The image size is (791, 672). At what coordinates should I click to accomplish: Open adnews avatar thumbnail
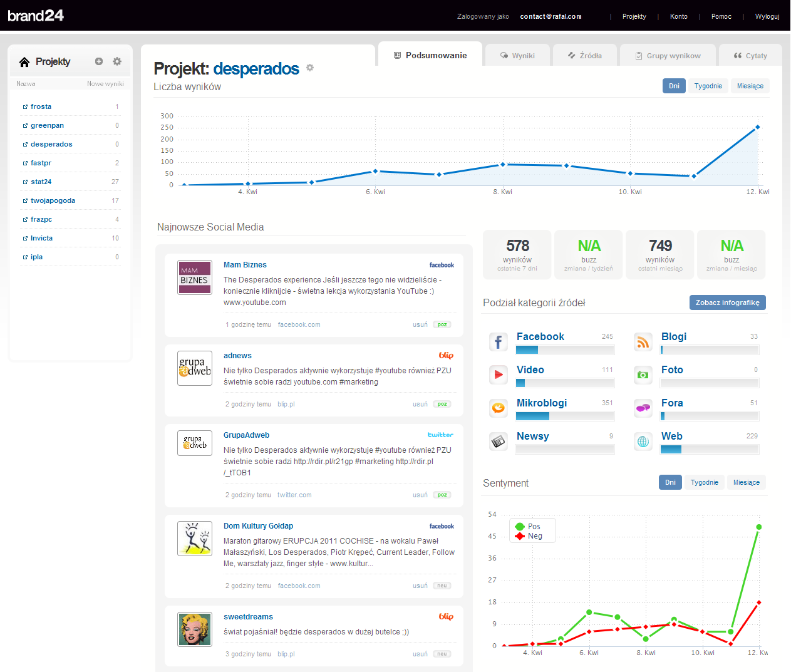coord(195,368)
